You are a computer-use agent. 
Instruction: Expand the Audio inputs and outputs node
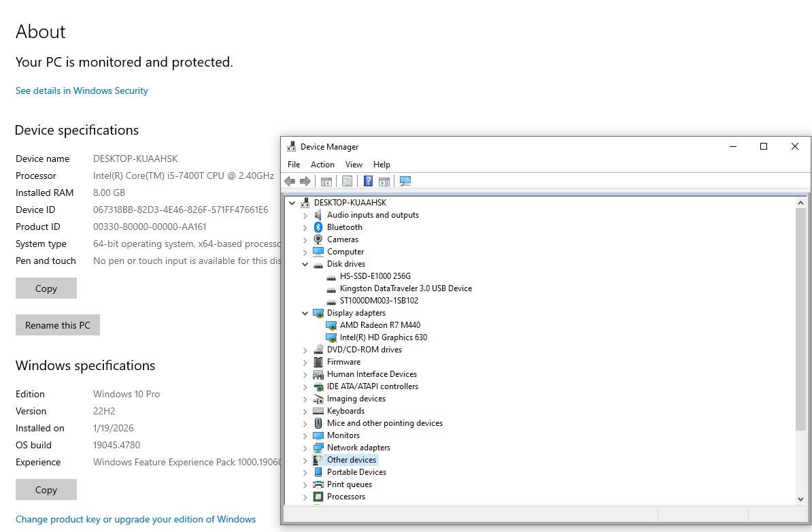(305, 215)
